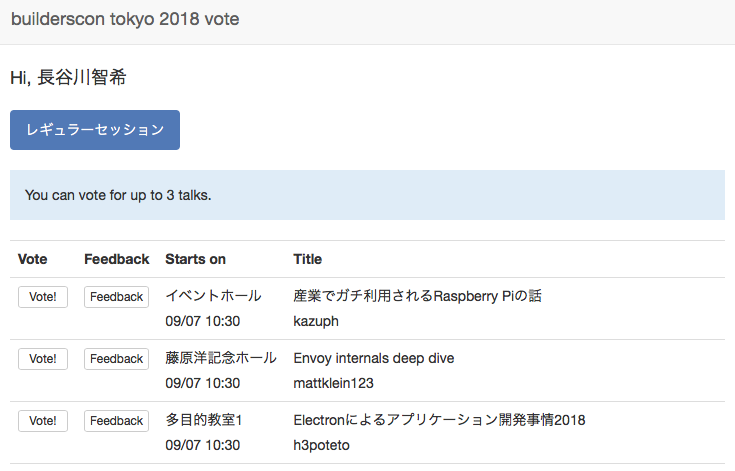Vote for the Raspberry Pi talk by kazuph

[x=43, y=297]
